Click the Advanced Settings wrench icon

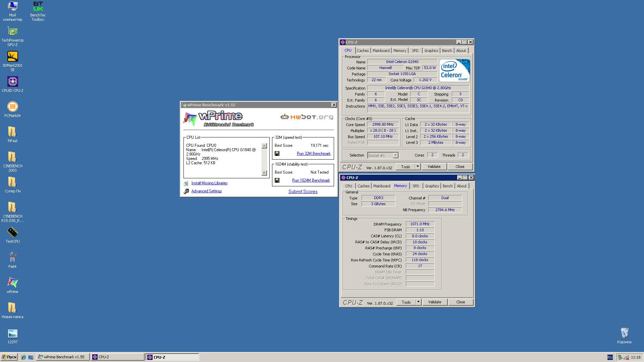pos(186,191)
